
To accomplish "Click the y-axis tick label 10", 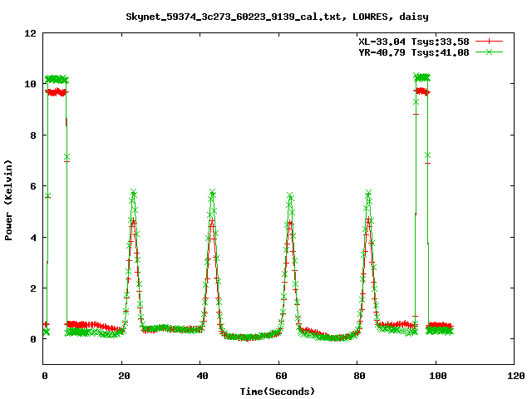I will pyautogui.click(x=30, y=84).
